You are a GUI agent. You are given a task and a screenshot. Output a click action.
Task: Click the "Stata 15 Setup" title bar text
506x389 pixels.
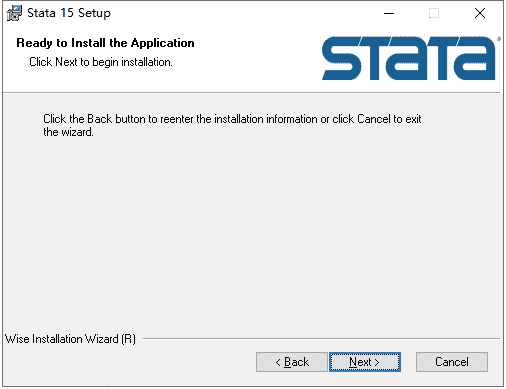(69, 13)
